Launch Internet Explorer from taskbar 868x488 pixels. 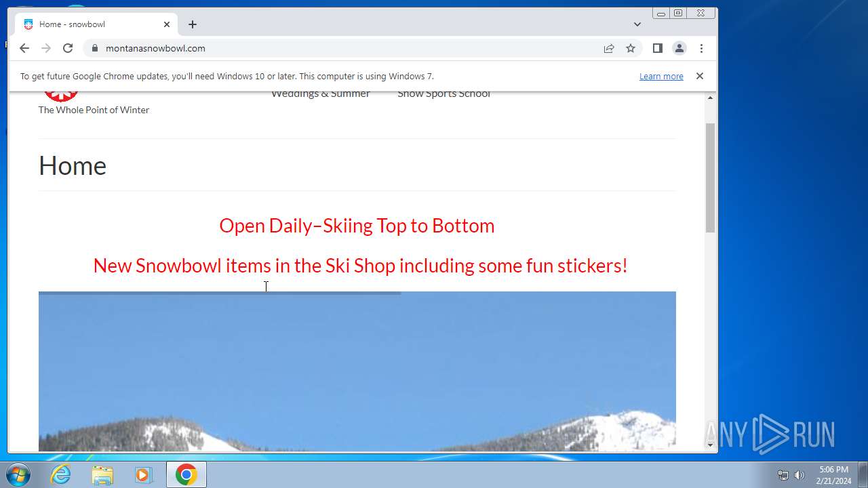coord(61,474)
